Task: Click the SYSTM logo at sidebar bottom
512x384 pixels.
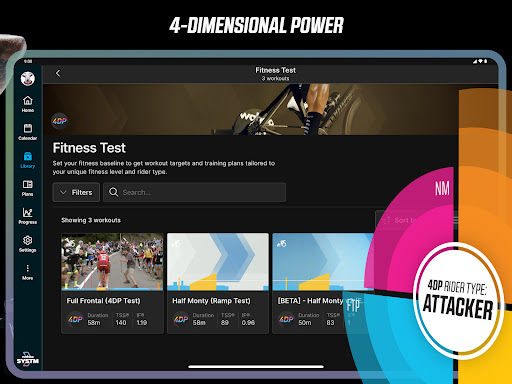Action: pos(28,359)
